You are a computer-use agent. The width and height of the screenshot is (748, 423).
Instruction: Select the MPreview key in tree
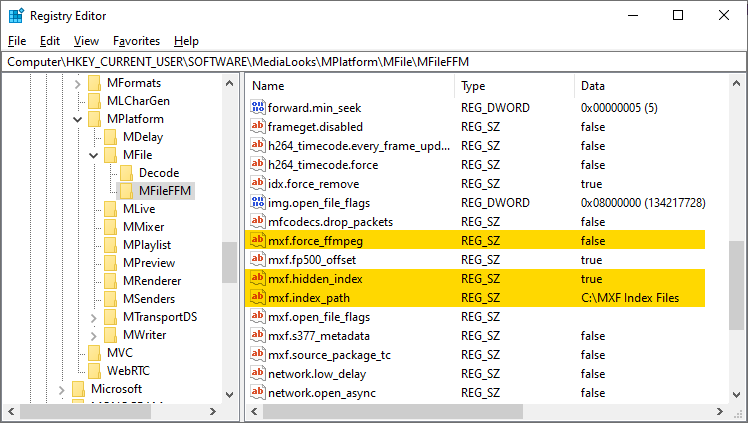[149, 263]
